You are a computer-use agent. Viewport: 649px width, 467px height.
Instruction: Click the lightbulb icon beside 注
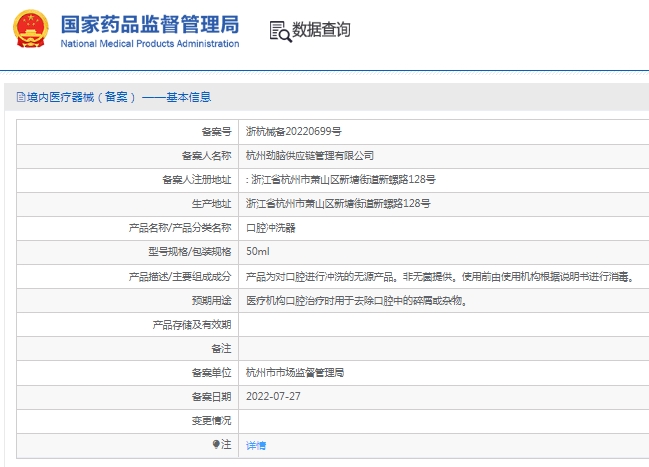tap(216, 444)
